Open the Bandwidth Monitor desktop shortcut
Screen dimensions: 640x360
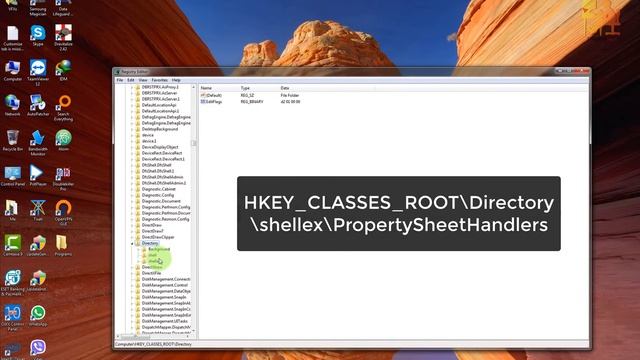pyautogui.click(x=38, y=142)
